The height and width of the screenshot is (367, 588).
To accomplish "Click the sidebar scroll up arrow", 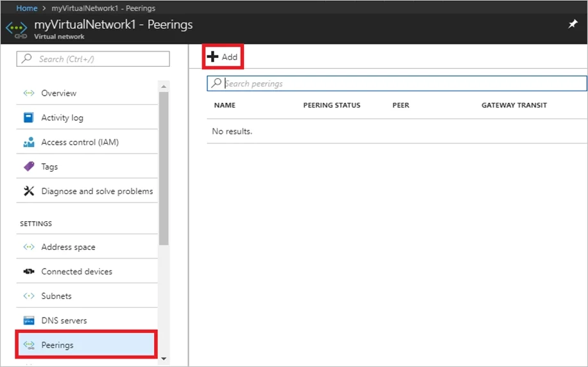I will (164, 86).
